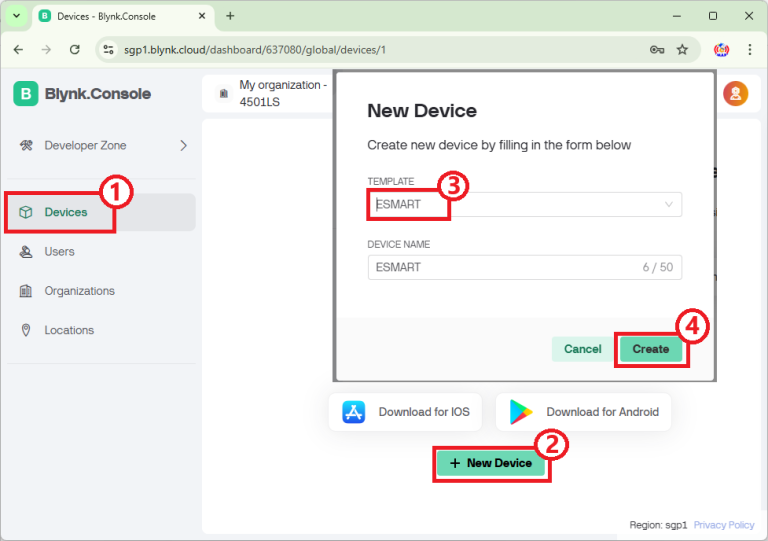Expand the Developer Zone chevron
768x541 pixels.
(183, 145)
